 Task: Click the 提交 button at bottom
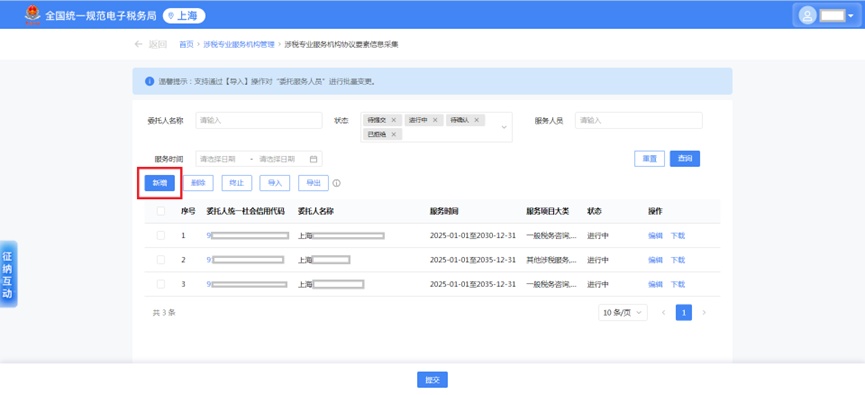432,380
